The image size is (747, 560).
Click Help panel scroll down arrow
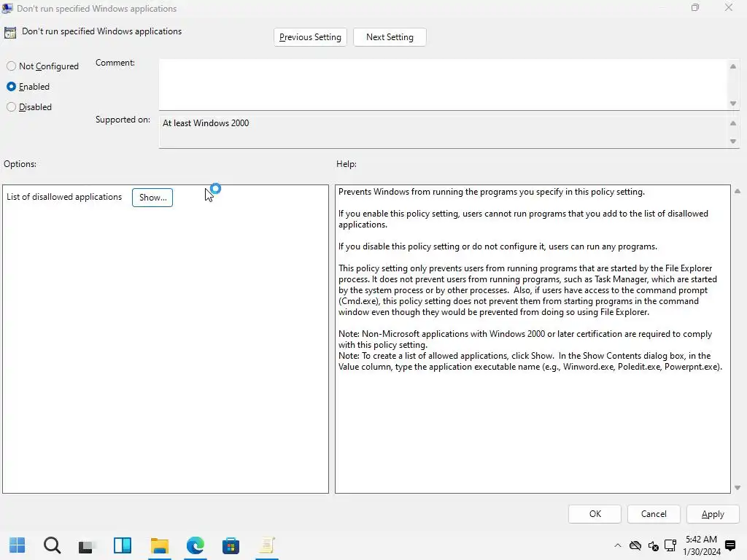pos(738,488)
